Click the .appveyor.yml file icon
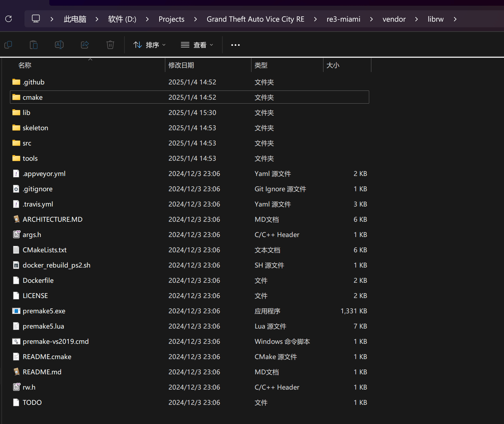 pos(16,174)
